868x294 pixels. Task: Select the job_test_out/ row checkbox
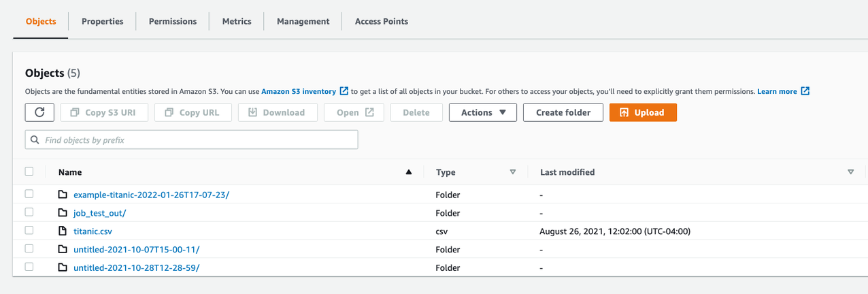29,212
